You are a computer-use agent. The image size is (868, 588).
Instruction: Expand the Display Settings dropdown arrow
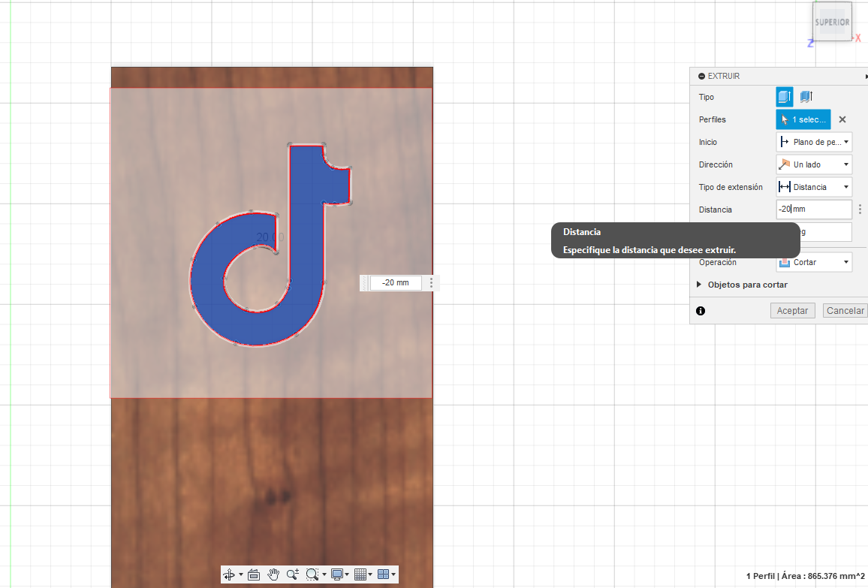pos(347,574)
